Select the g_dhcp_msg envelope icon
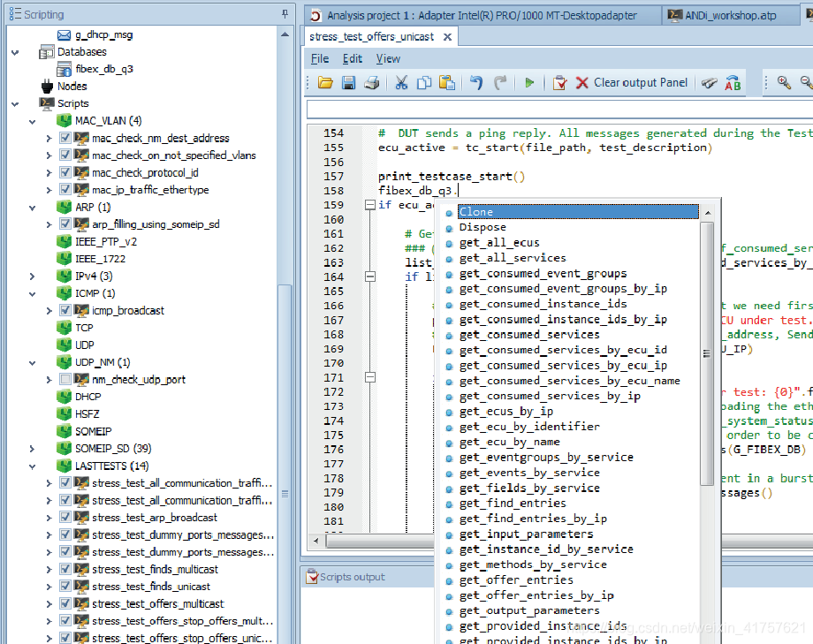Viewport: 813px width, 644px height. [64, 34]
